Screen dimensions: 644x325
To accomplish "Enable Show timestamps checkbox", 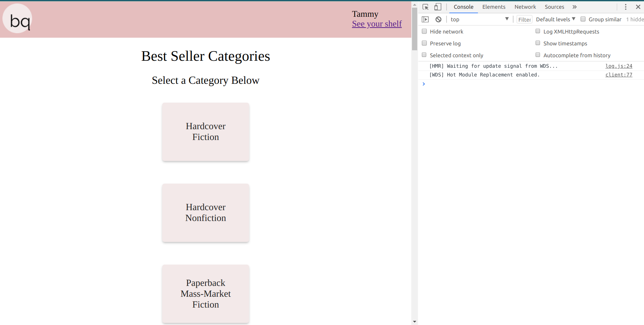I will 538,43.
